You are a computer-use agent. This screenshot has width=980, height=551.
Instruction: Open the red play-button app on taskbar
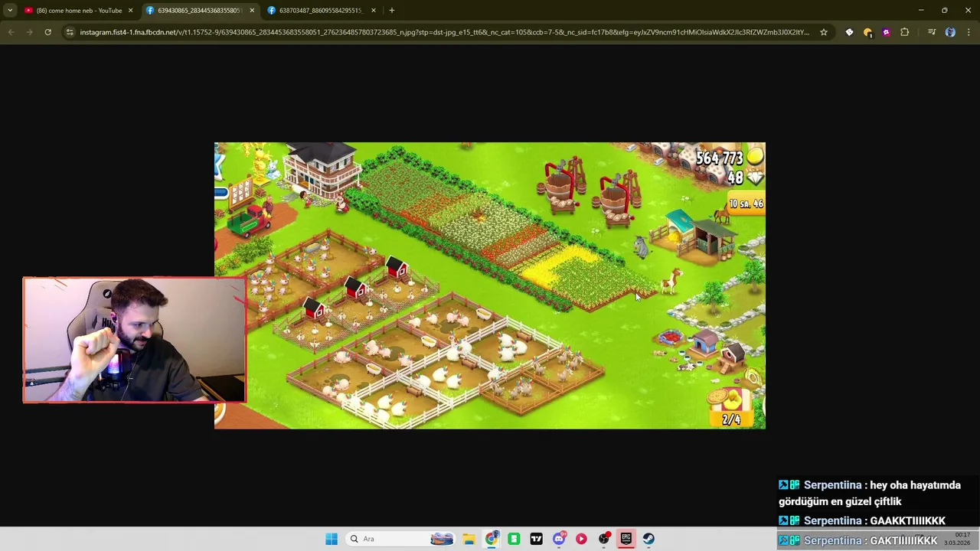[x=581, y=539]
